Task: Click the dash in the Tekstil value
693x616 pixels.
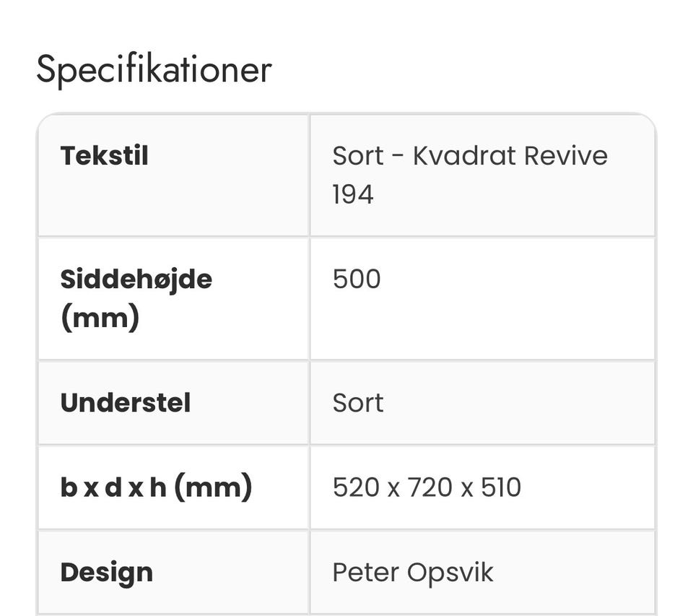Action: pyautogui.click(x=398, y=157)
